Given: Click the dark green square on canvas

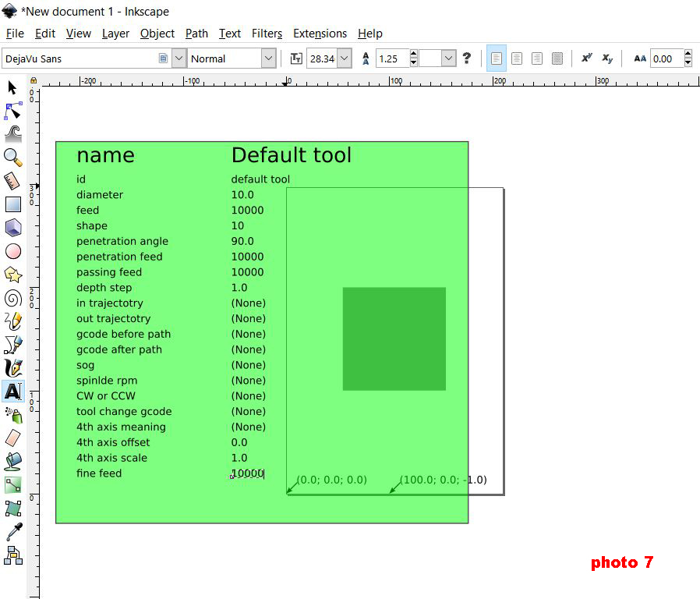Looking at the screenshot, I should pos(394,339).
